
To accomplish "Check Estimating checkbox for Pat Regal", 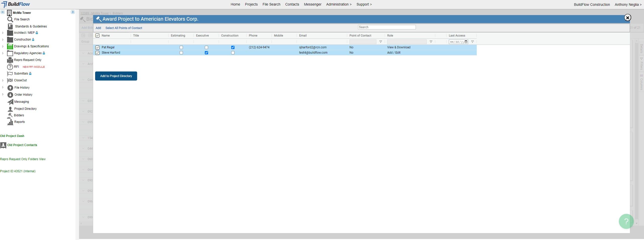I will tap(181, 47).
